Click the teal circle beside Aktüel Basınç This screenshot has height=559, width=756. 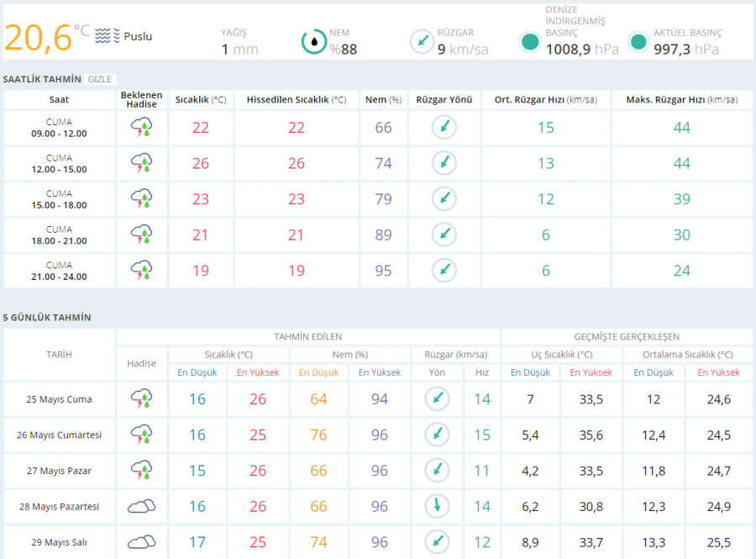pos(638,41)
